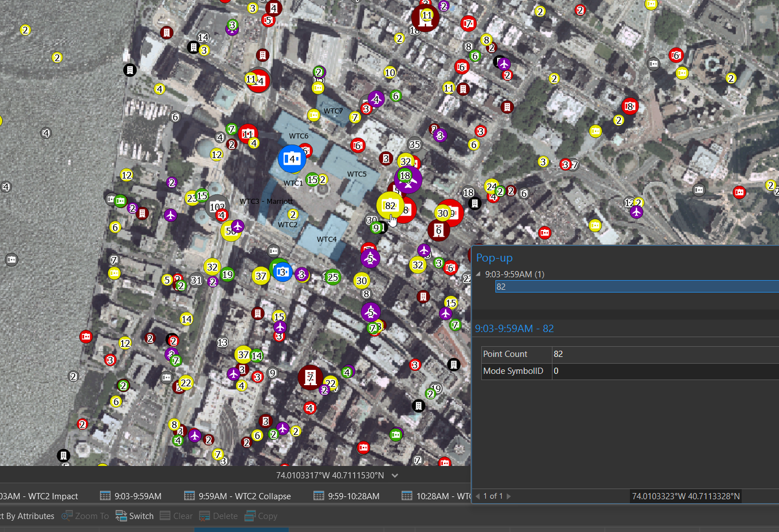The image size is (779, 532).
Task: Click the table icon beside 9:59-10:28AM tab
Action: point(320,496)
